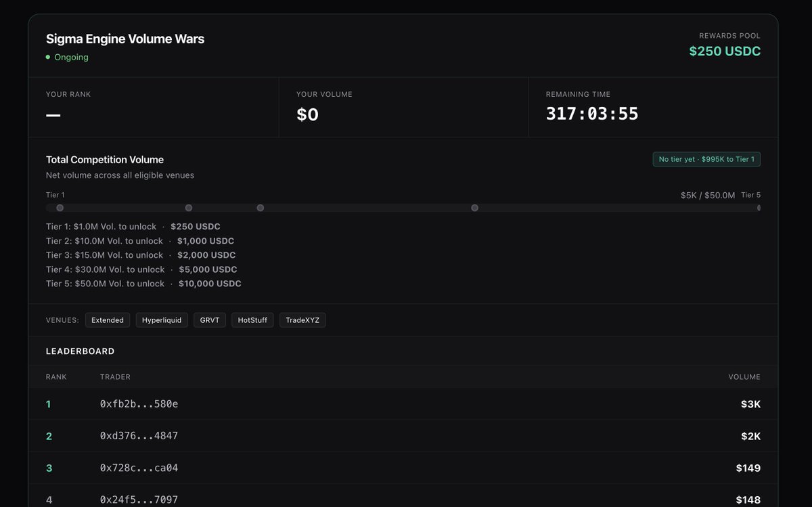Click trader address 0x728c...ca04
This screenshot has width=812, height=507.
(x=139, y=468)
